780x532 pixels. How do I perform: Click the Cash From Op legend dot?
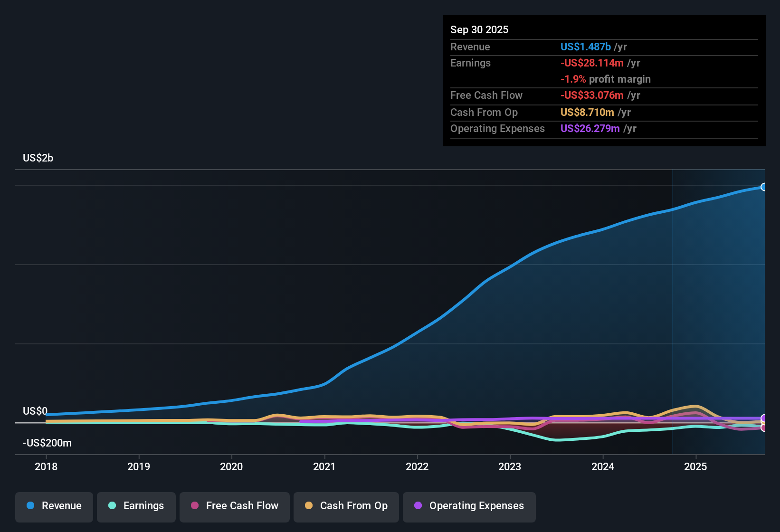coord(308,506)
